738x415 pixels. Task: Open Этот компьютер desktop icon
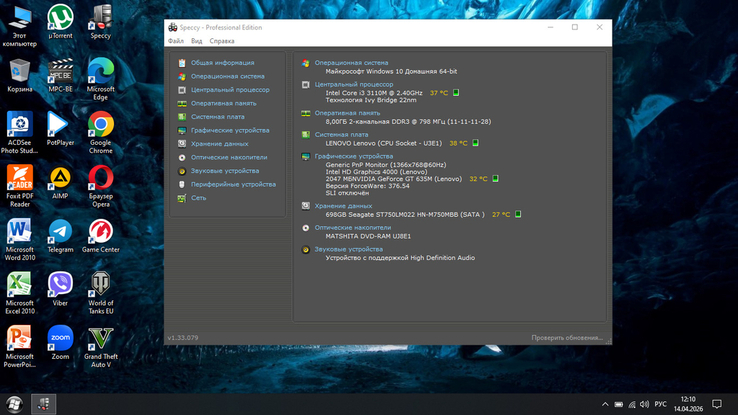(20, 26)
